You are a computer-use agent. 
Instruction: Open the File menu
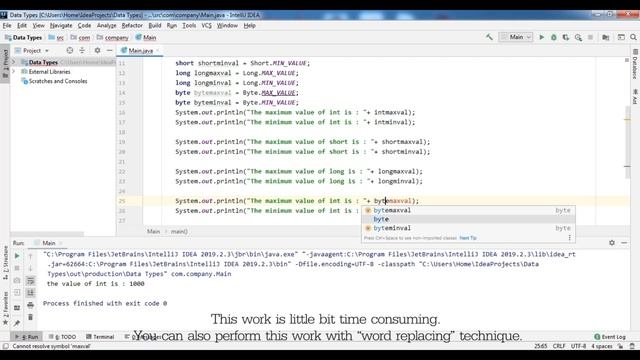[7, 25]
